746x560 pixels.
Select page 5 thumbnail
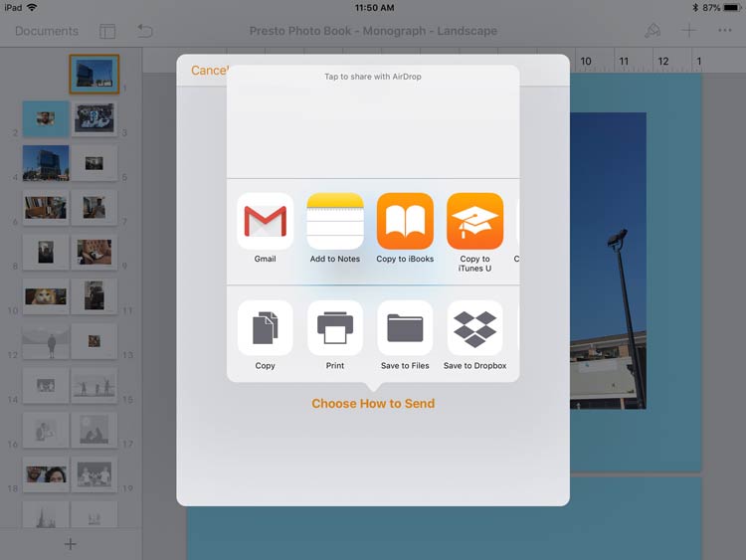(x=94, y=163)
